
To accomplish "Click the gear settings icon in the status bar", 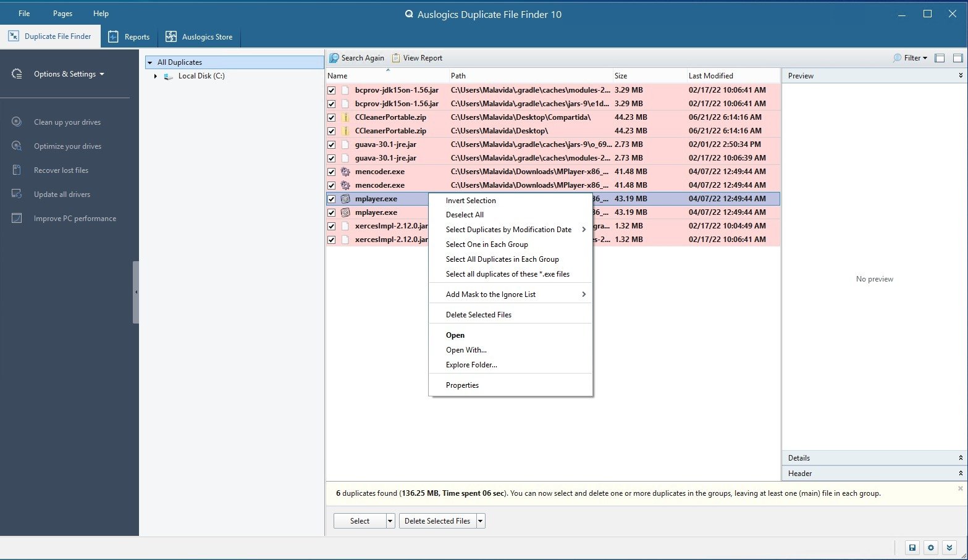I will [x=931, y=547].
